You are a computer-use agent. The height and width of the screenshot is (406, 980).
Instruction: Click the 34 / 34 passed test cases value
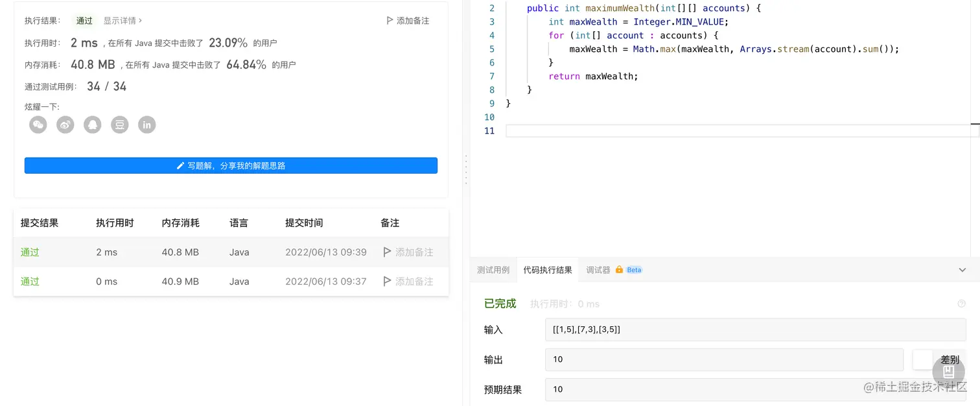pos(106,86)
